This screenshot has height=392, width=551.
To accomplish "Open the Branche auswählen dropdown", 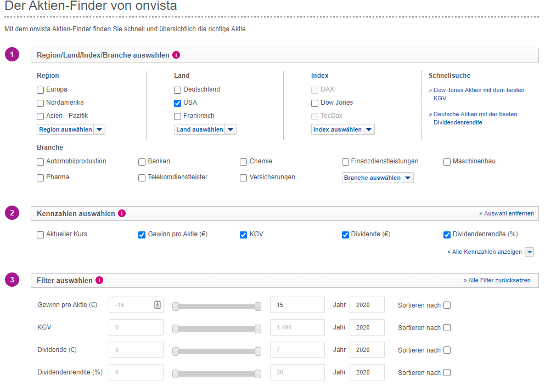I will [x=378, y=178].
